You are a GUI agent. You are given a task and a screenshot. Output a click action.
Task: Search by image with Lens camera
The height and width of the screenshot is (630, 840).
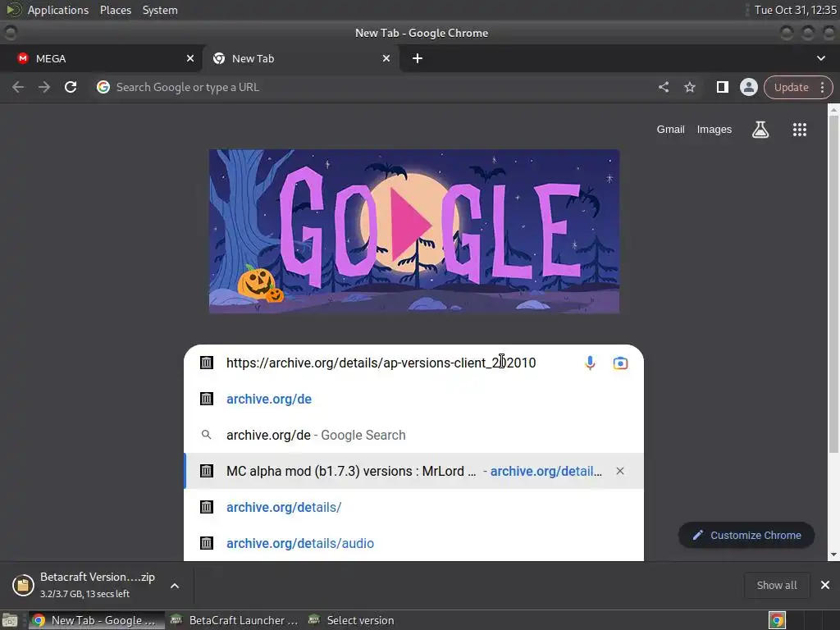coord(620,363)
